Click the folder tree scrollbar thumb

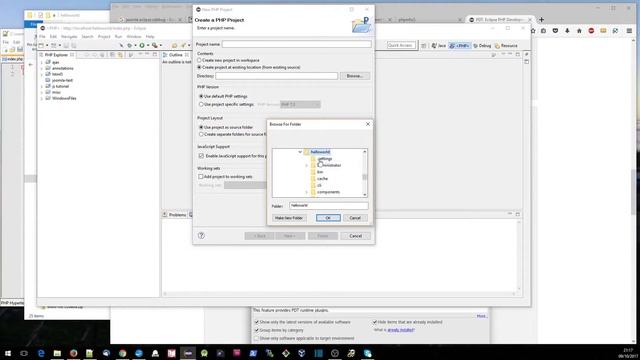[364, 177]
